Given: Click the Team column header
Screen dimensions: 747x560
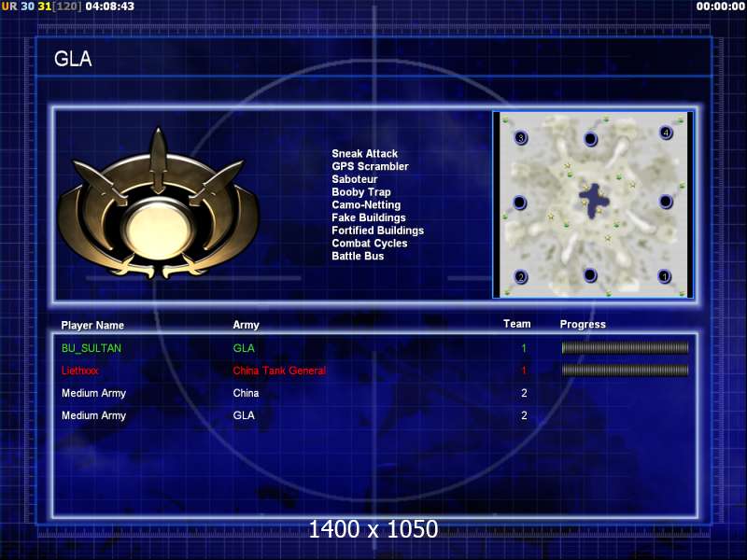Looking at the screenshot, I should 517,324.
